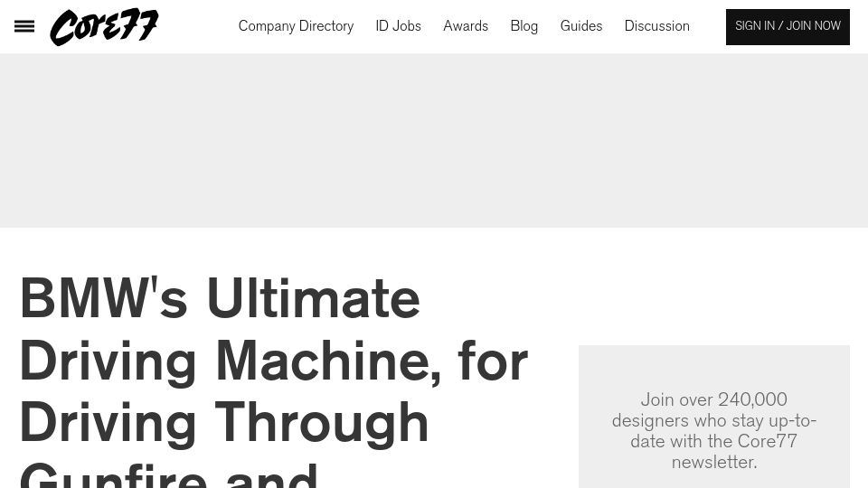Image resolution: width=868 pixels, height=488 pixels.
Task: Open Company Directory in navigation
Action: pyautogui.click(x=296, y=26)
